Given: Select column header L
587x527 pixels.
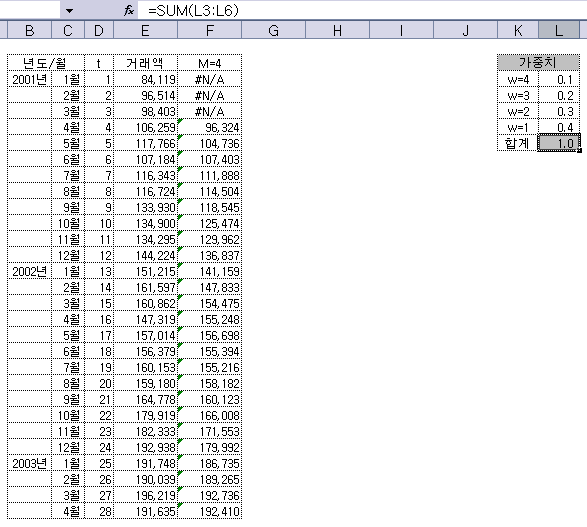Looking at the screenshot, I should 559,30.
